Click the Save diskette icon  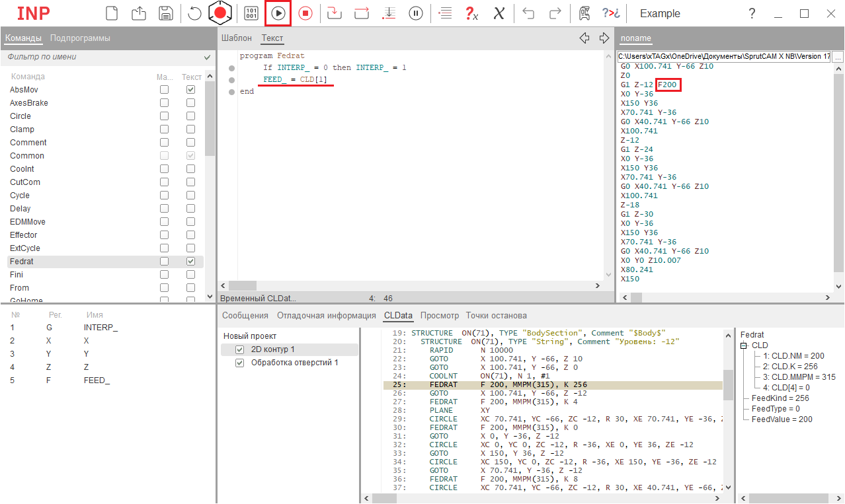(166, 13)
